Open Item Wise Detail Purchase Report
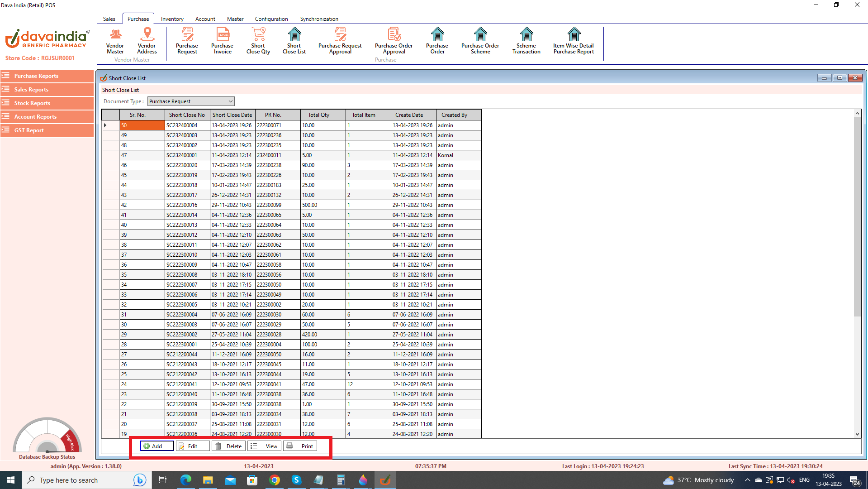This screenshot has width=868, height=489. pyautogui.click(x=573, y=41)
